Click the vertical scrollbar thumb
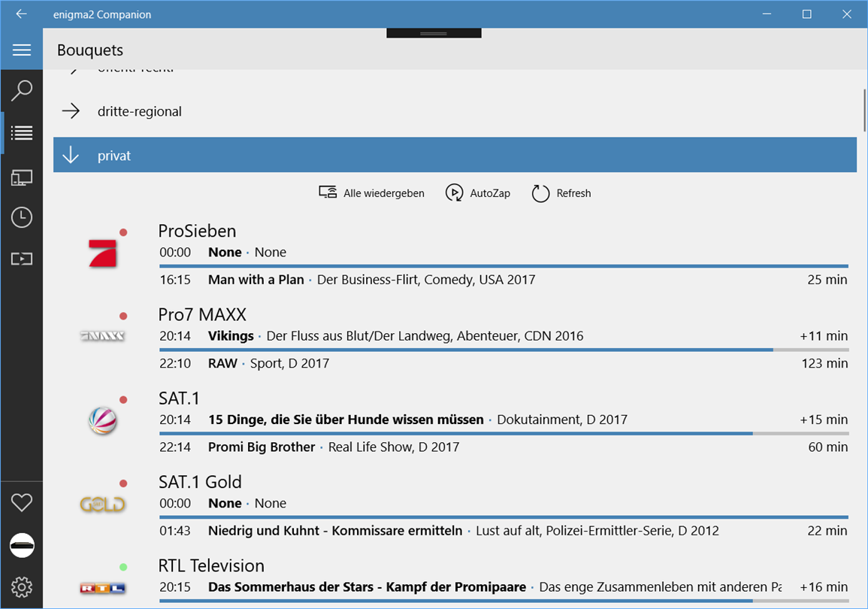 pos(865,111)
